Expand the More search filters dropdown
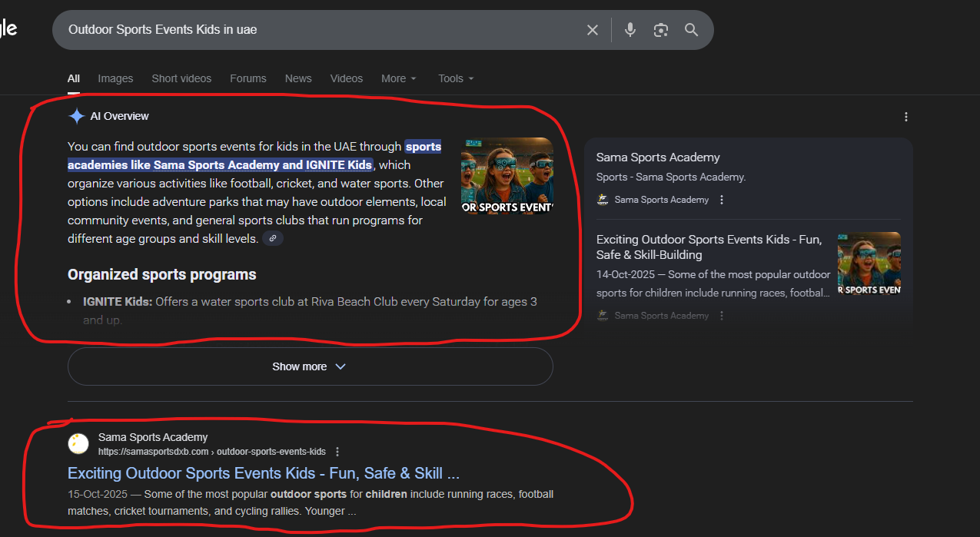 point(398,78)
